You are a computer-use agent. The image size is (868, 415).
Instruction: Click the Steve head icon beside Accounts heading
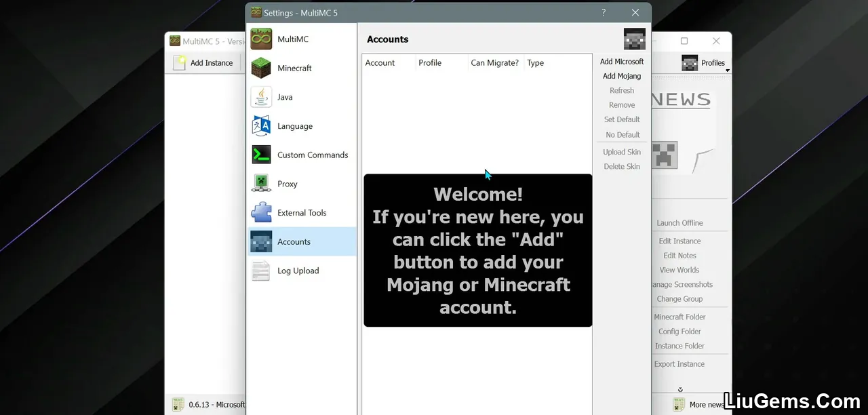click(x=635, y=39)
